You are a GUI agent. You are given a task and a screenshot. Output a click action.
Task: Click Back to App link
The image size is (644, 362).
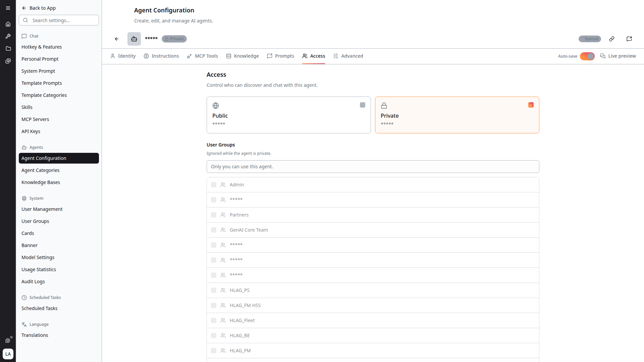click(x=39, y=8)
